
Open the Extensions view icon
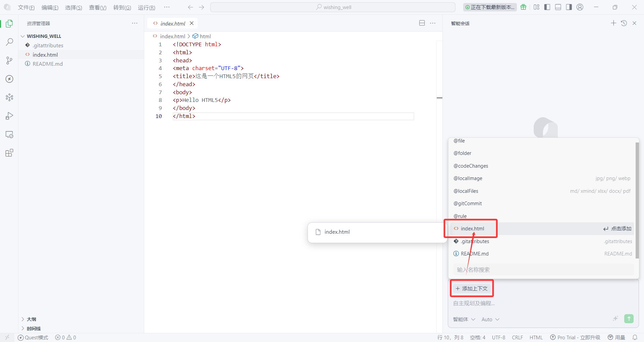9,153
